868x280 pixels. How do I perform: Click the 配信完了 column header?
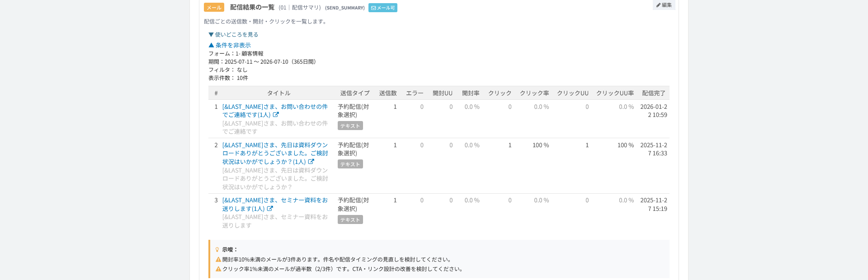click(x=654, y=93)
